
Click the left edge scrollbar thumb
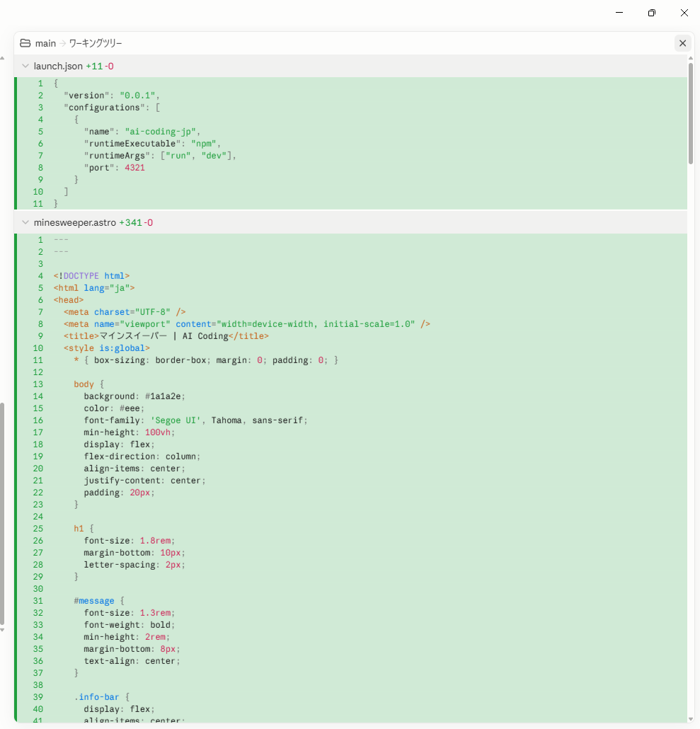coord(2,514)
